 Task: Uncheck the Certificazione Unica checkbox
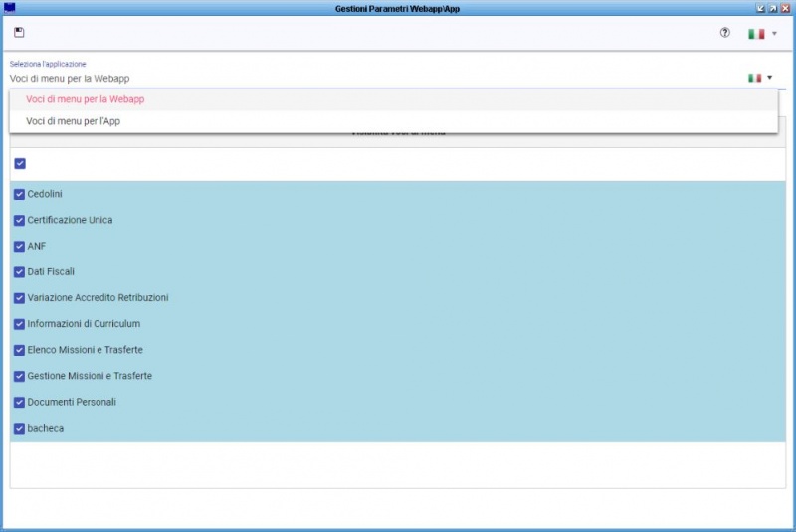(19, 220)
